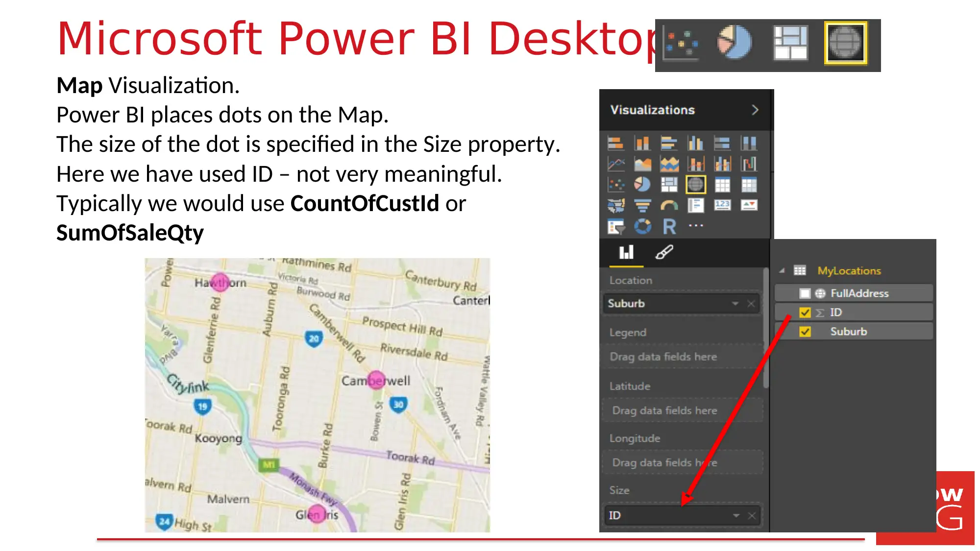980x551 pixels.
Task: Click the Legend drag data fields well
Action: tap(682, 357)
